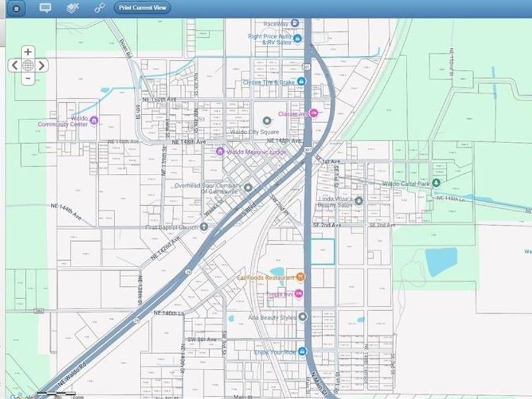The width and height of the screenshot is (532, 399).
Task: Select the First Baptist Church marker
Action: [x=204, y=227]
